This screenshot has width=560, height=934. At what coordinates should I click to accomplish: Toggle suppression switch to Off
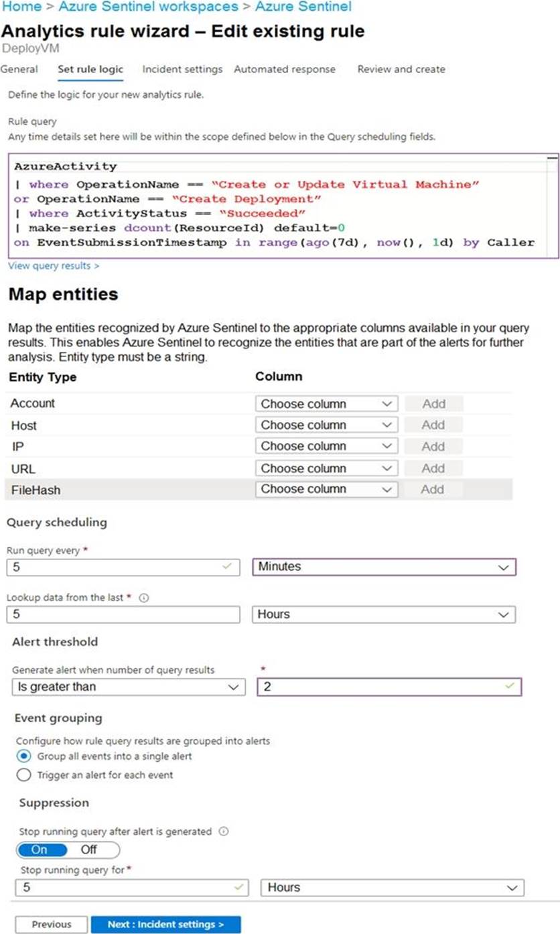pos(89,850)
